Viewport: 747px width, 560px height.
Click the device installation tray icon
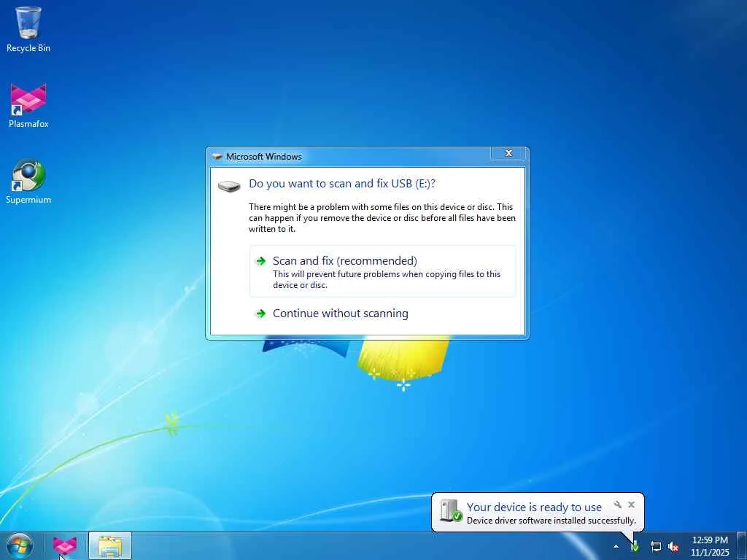pos(635,547)
